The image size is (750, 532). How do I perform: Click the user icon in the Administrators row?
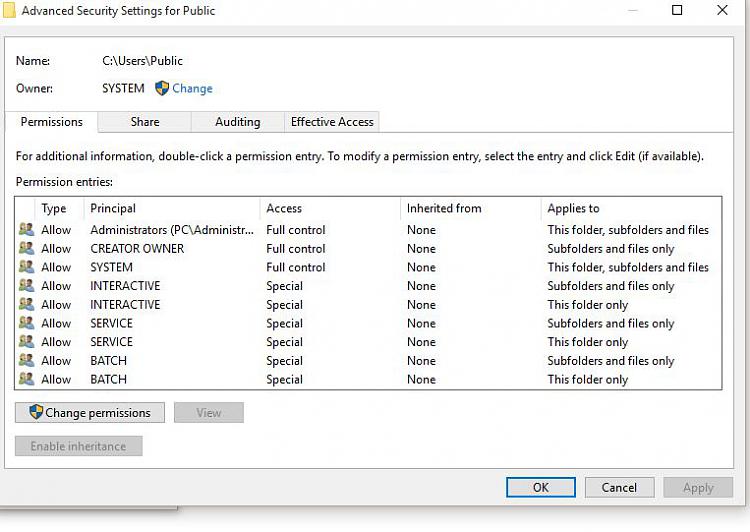click(x=26, y=230)
